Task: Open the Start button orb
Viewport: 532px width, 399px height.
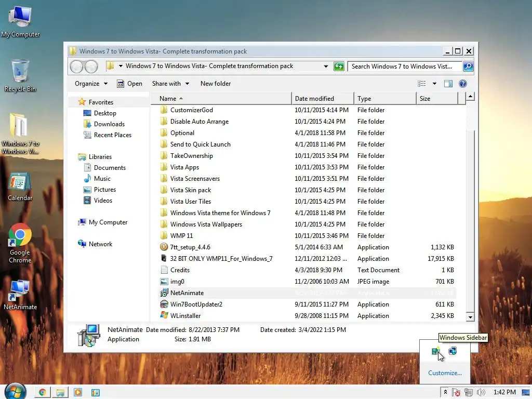Action: [15, 391]
